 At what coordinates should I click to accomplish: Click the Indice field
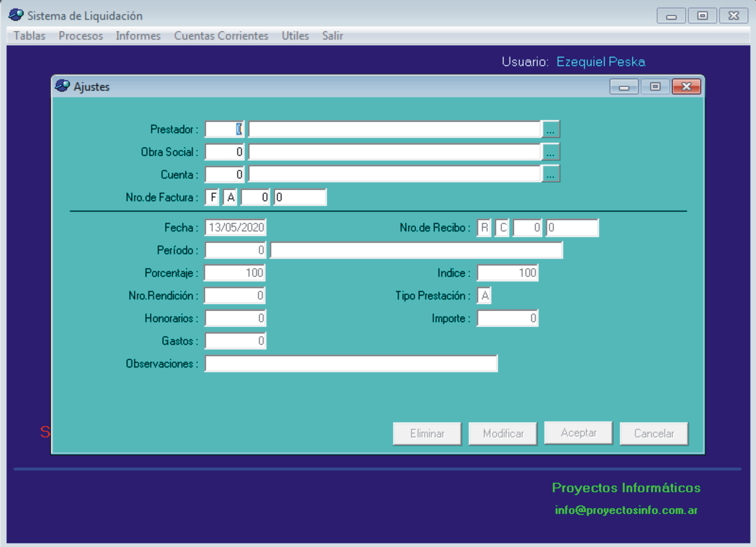(x=508, y=273)
